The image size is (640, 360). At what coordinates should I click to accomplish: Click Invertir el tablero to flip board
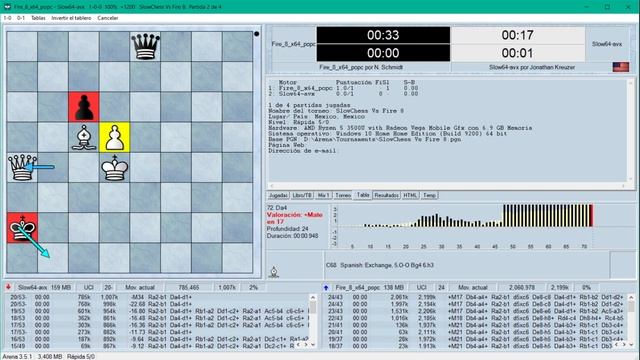(71, 18)
